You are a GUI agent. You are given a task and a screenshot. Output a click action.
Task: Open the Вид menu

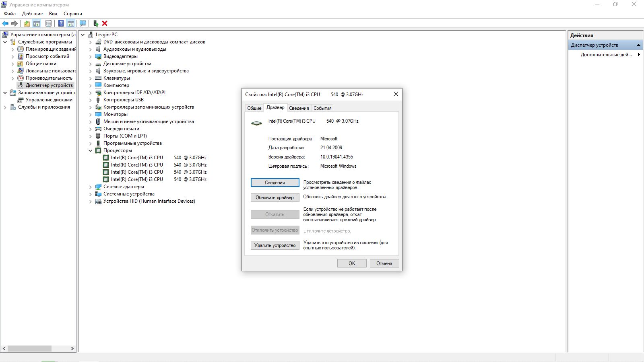point(53,14)
